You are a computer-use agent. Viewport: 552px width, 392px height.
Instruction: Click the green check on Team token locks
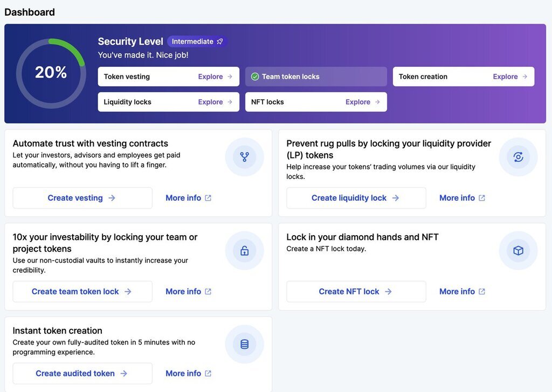coord(255,77)
